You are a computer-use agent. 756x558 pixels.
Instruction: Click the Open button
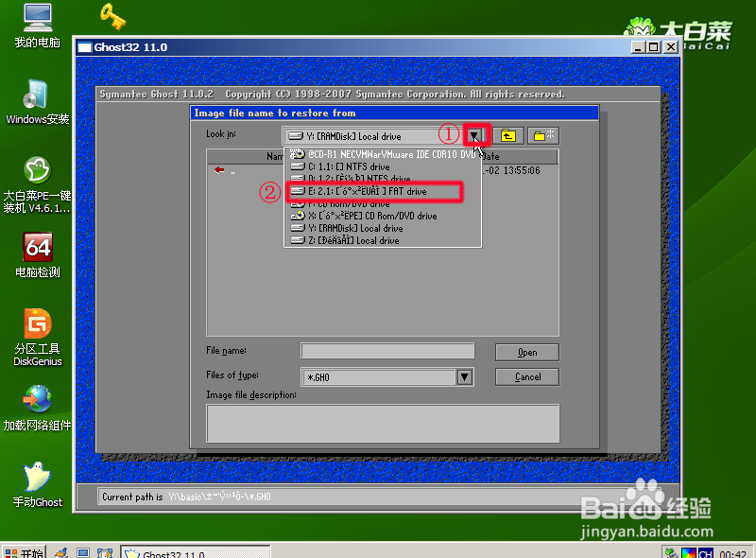[527, 353]
